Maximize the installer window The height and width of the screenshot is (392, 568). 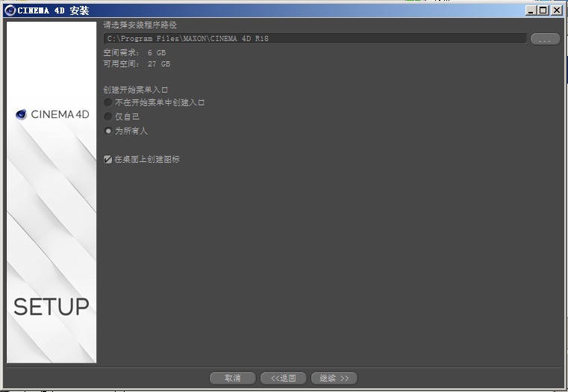(x=543, y=10)
